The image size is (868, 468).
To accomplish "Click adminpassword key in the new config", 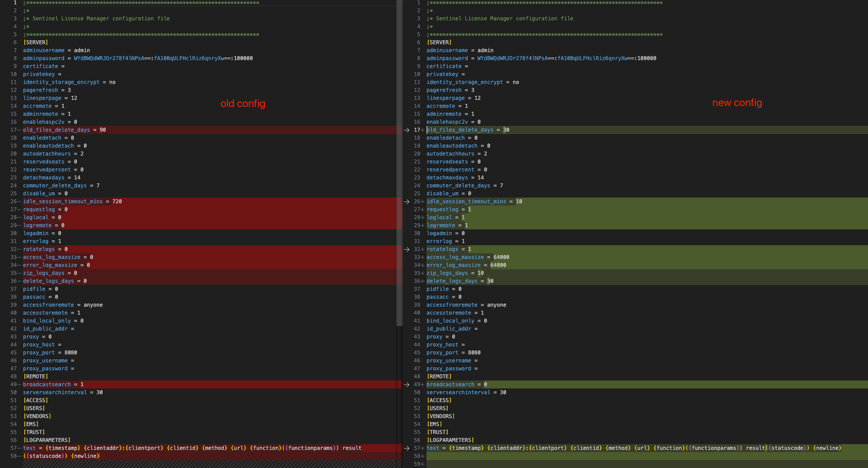I will point(447,58).
